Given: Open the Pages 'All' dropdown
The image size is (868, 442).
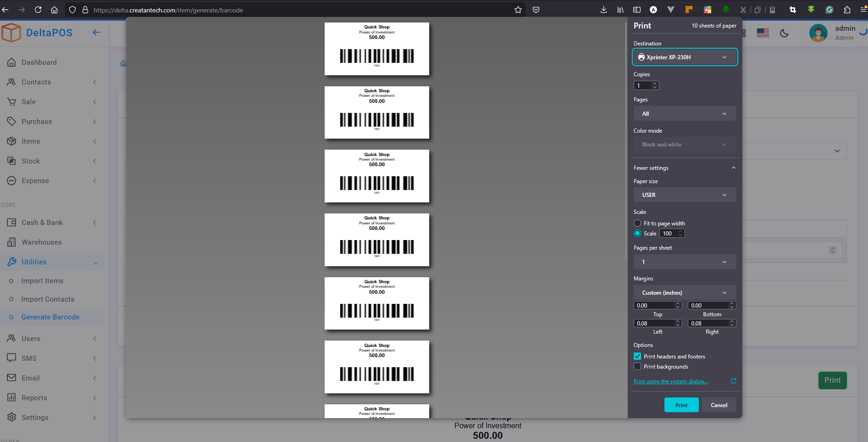Looking at the screenshot, I should pyautogui.click(x=685, y=114).
